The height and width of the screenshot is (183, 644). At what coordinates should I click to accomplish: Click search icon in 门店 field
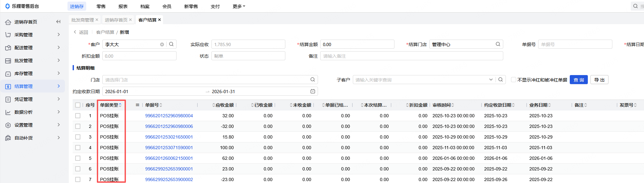pyautogui.click(x=312, y=80)
